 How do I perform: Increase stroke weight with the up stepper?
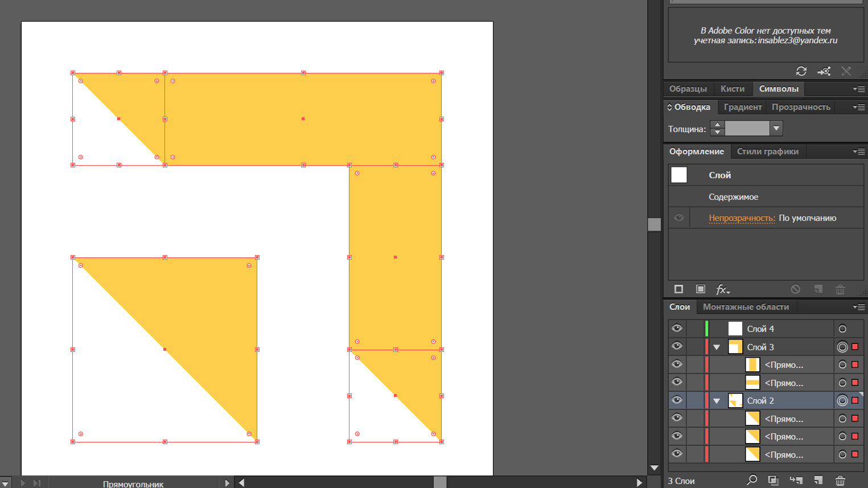tap(717, 125)
